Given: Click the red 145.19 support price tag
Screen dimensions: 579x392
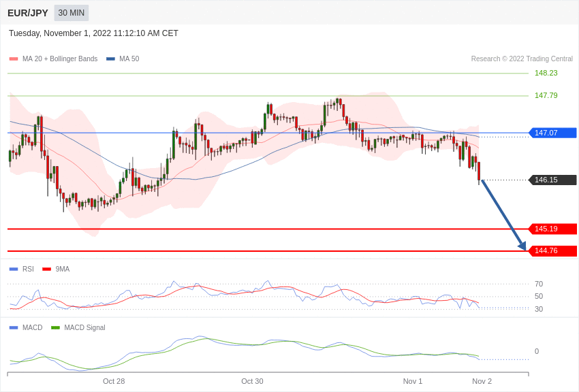Looking at the screenshot, I should [x=553, y=229].
